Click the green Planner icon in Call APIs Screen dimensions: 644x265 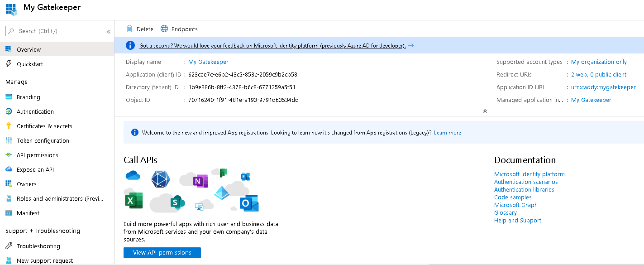tap(223, 173)
